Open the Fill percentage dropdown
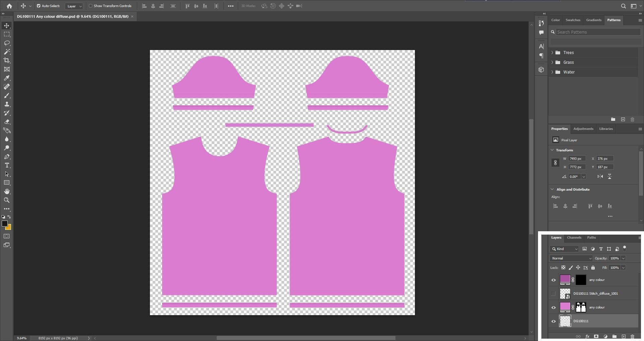The height and width of the screenshot is (341, 644). click(x=624, y=268)
